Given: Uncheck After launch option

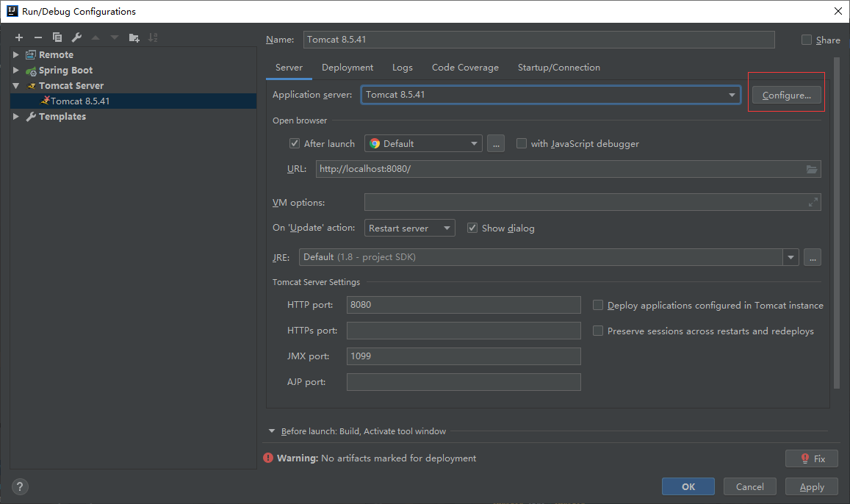Looking at the screenshot, I should [x=295, y=143].
